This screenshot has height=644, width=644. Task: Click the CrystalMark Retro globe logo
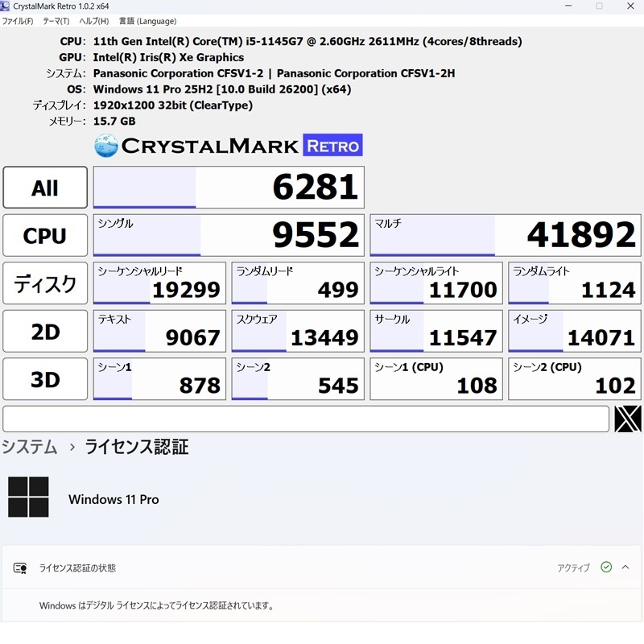pyautogui.click(x=106, y=146)
